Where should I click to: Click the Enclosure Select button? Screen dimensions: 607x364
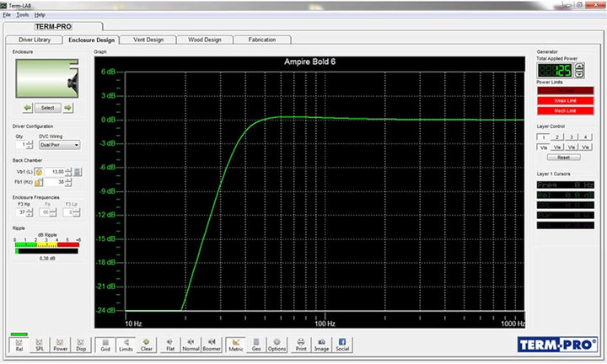coord(47,107)
